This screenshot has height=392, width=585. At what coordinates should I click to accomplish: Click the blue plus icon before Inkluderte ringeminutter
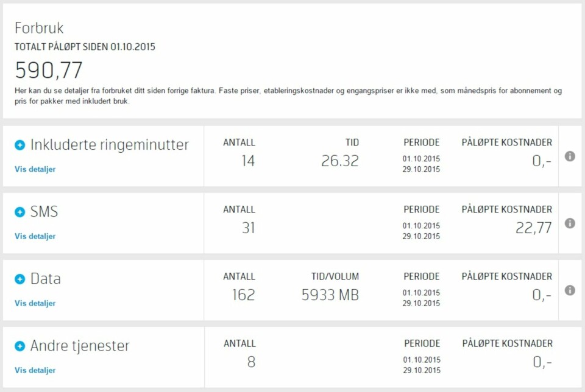(x=19, y=144)
